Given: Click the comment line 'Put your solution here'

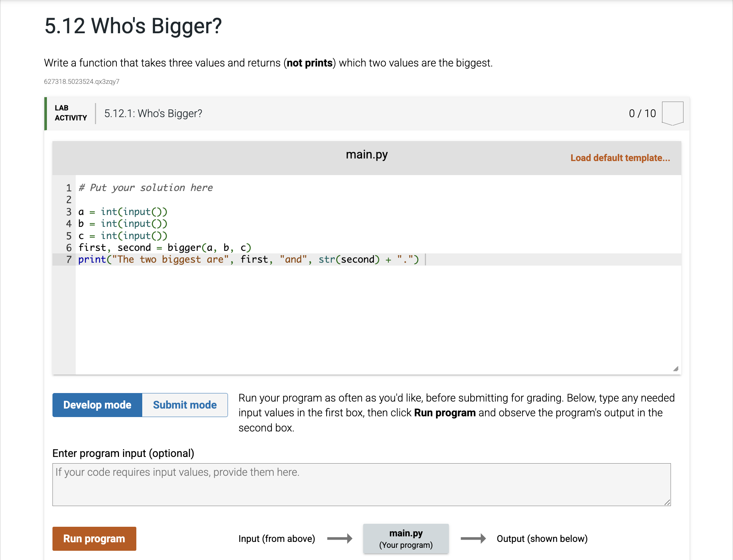Looking at the screenshot, I should 146,188.
